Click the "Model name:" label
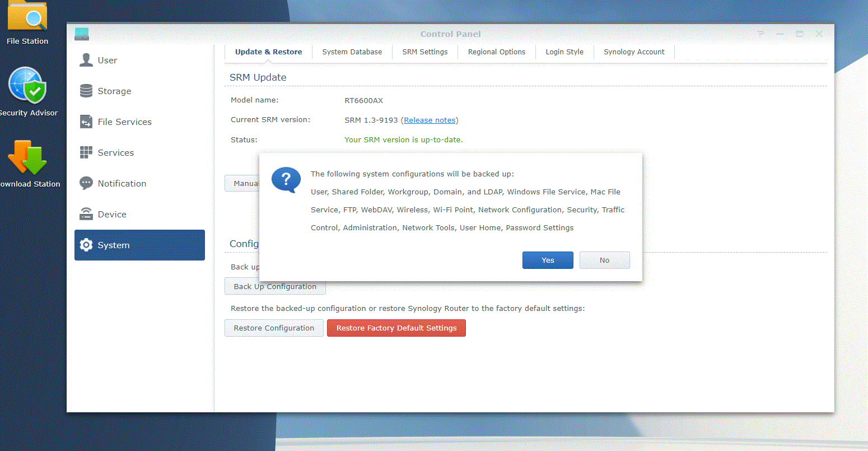868x451 pixels. (255, 100)
